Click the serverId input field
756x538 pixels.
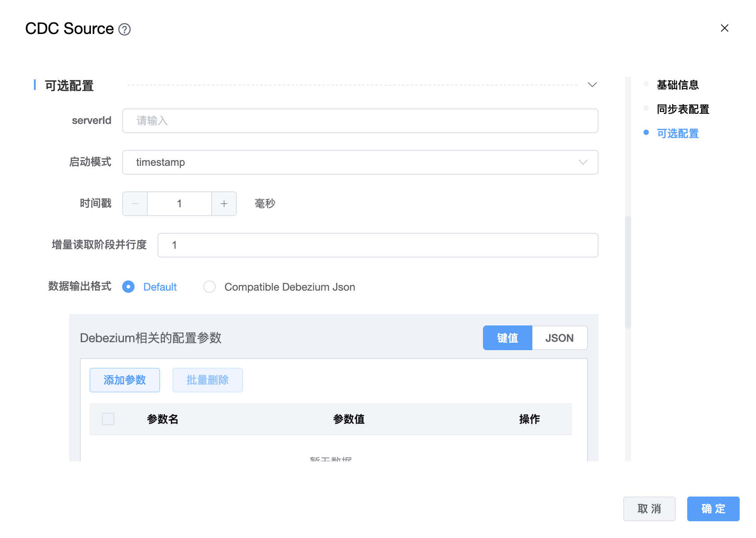(x=360, y=121)
